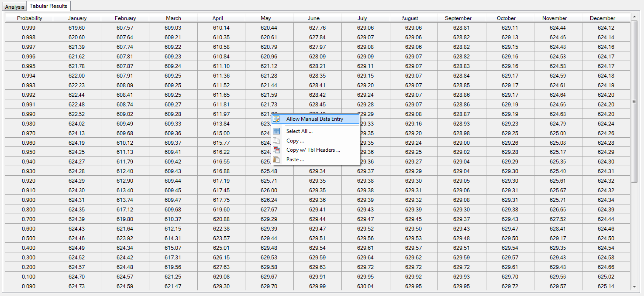Select the Probability column header

(x=30, y=18)
